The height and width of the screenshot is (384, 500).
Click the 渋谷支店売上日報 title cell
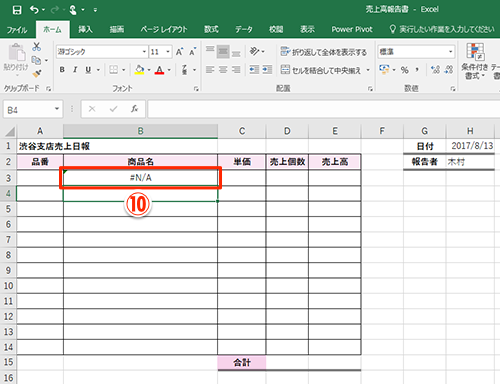pyautogui.click(x=54, y=146)
